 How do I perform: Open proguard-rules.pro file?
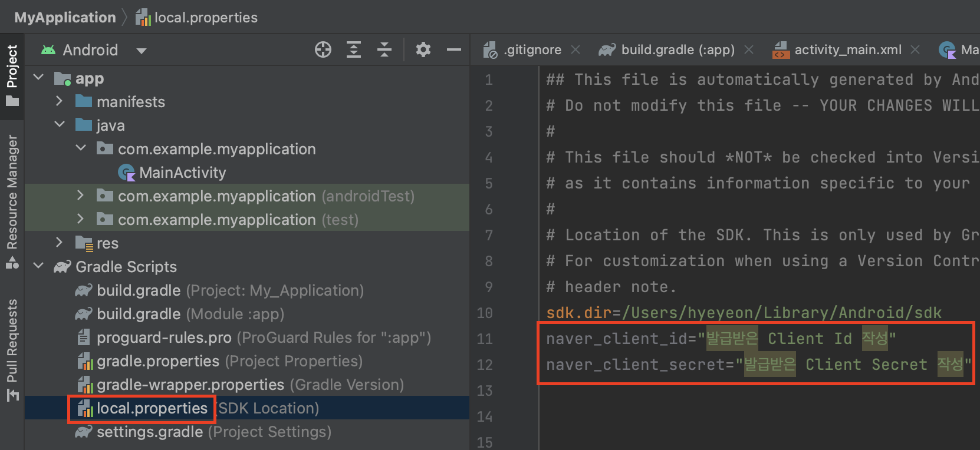(x=264, y=337)
